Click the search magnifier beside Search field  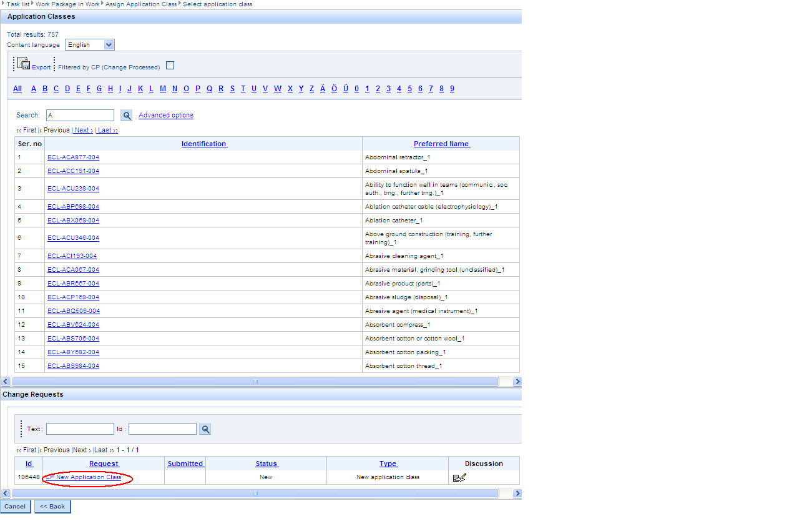(127, 116)
